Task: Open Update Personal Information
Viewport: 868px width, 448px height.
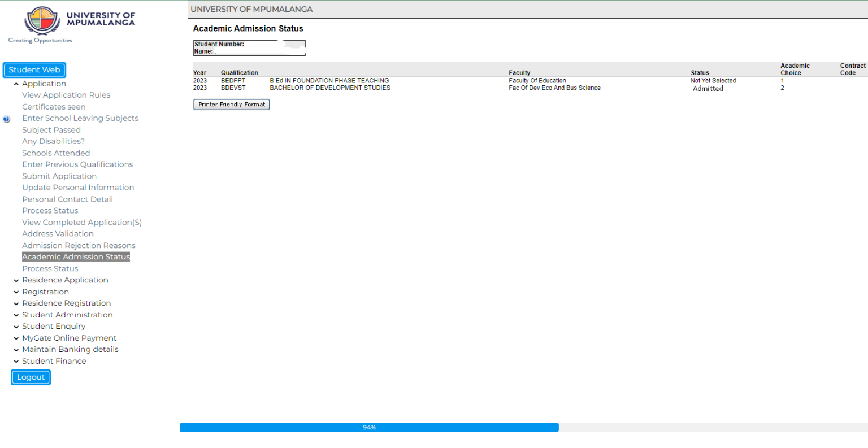Action: click(78, 188)
